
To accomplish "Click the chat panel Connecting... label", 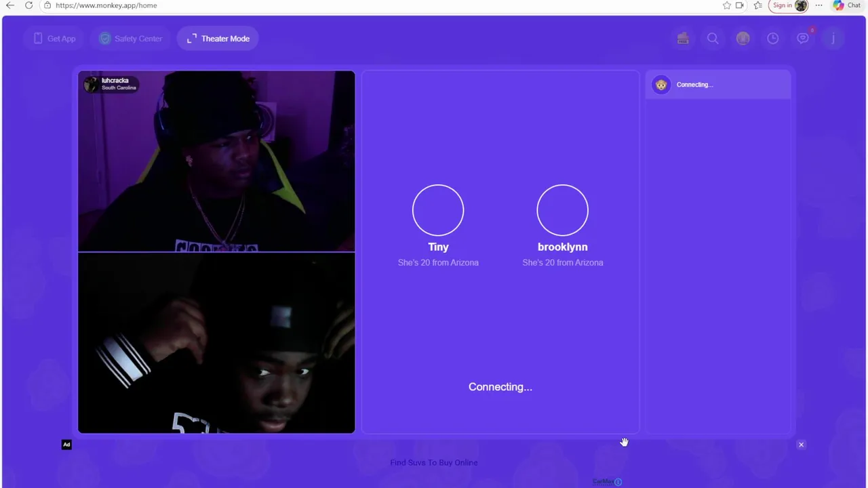I will [x=694, y=85].
